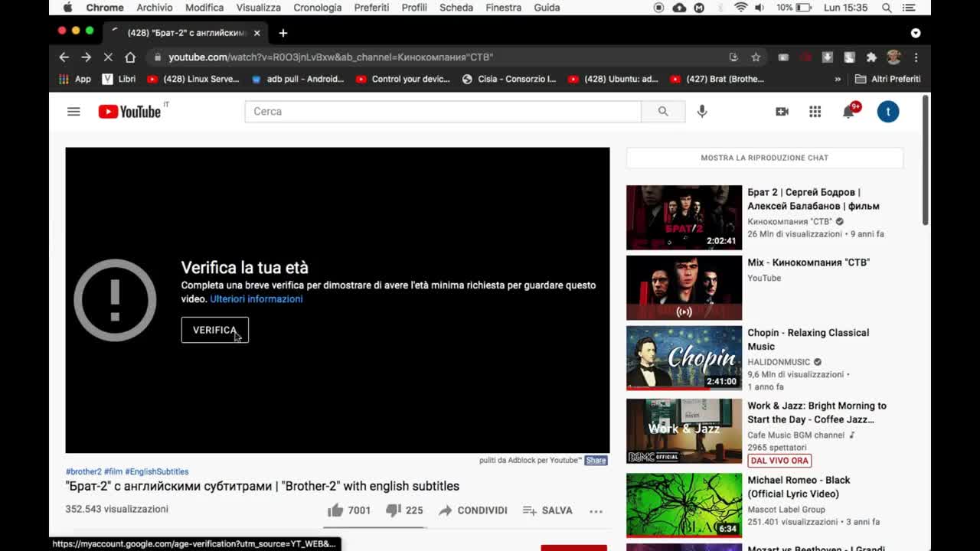The width and height of the screenshot is (980, 551).
Task: Open Spotlight search in menu bar
Action: click(x=887, y=8)
